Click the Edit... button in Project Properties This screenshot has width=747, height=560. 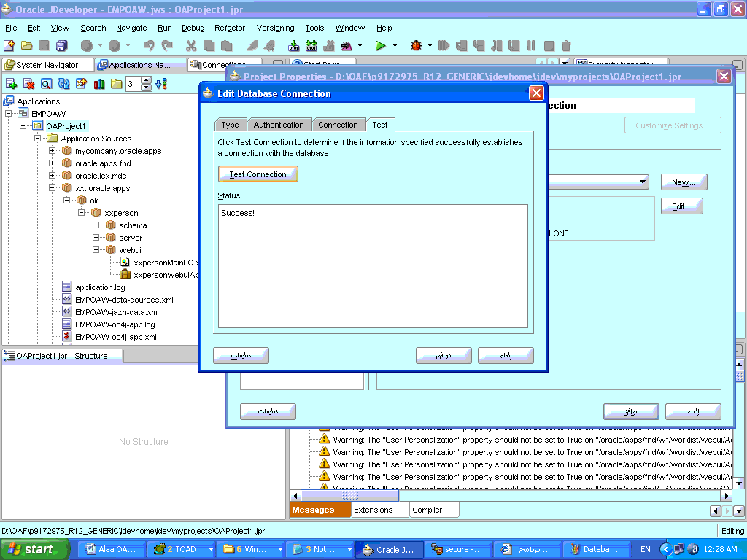[x=682, y=206]
